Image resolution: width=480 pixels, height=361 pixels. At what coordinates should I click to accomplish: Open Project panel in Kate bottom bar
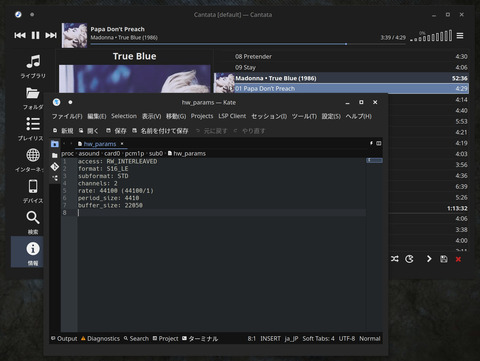166,339
